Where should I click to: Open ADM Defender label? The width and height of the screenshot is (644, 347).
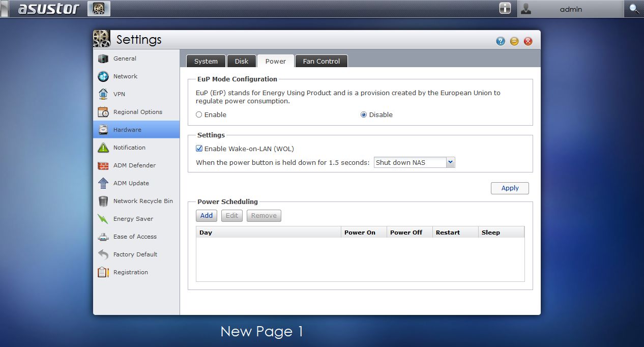[134, 165]
